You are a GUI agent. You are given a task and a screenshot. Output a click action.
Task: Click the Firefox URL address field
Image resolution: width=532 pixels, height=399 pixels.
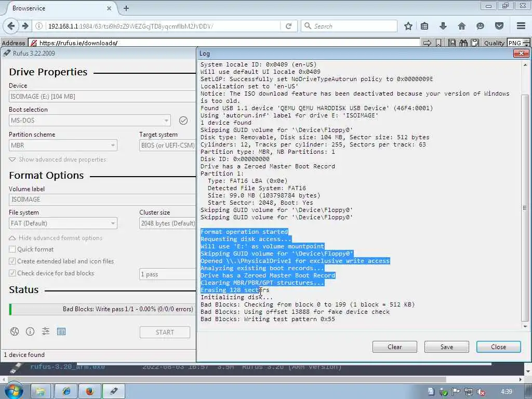(x=163, y=26)
